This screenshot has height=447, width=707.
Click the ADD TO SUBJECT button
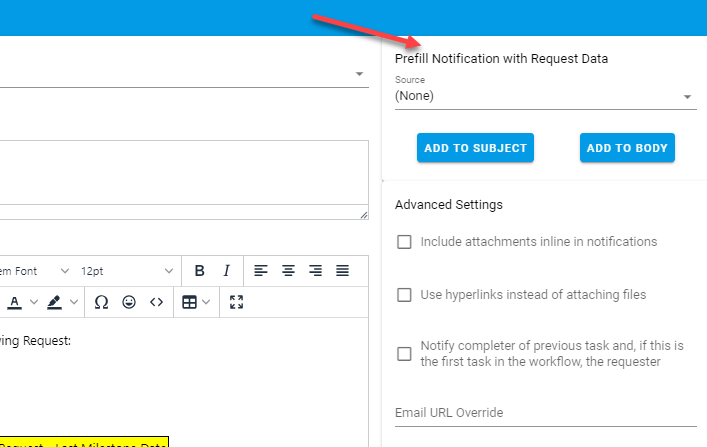point(475,148)
